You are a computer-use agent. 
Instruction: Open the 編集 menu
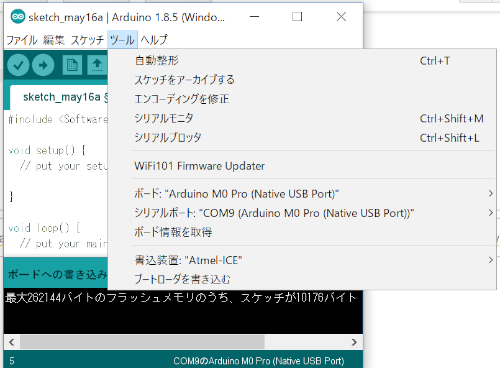54,40
